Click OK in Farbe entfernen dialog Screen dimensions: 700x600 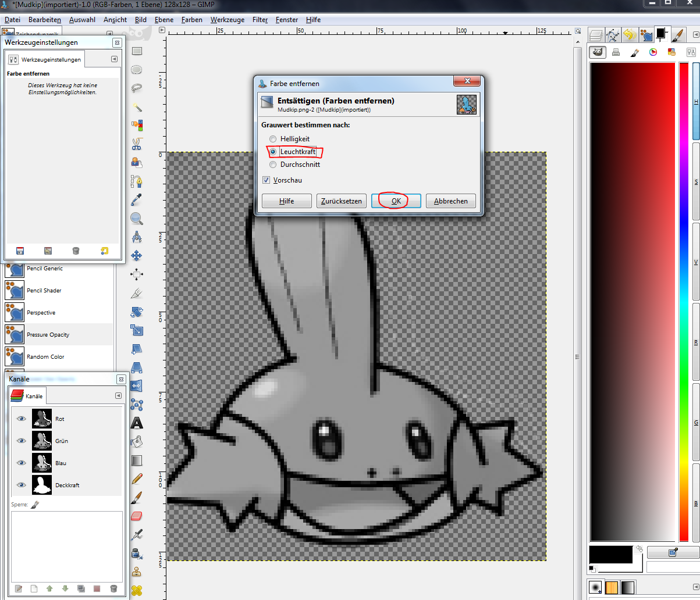point(396,201)
